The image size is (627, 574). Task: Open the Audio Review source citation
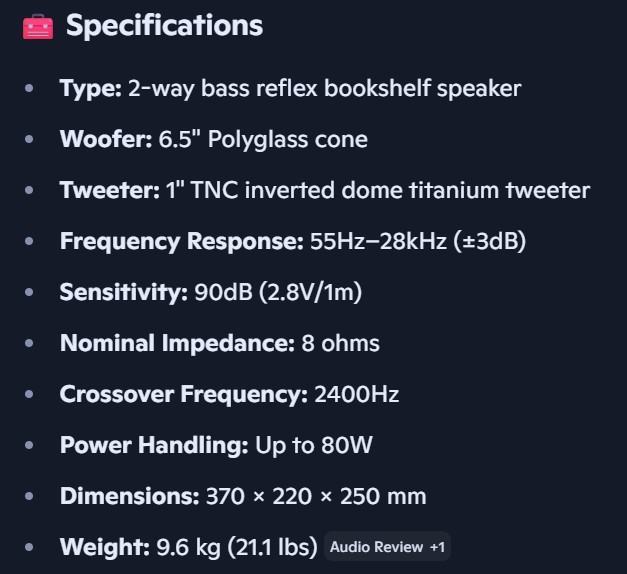click(x=376, y=547)
